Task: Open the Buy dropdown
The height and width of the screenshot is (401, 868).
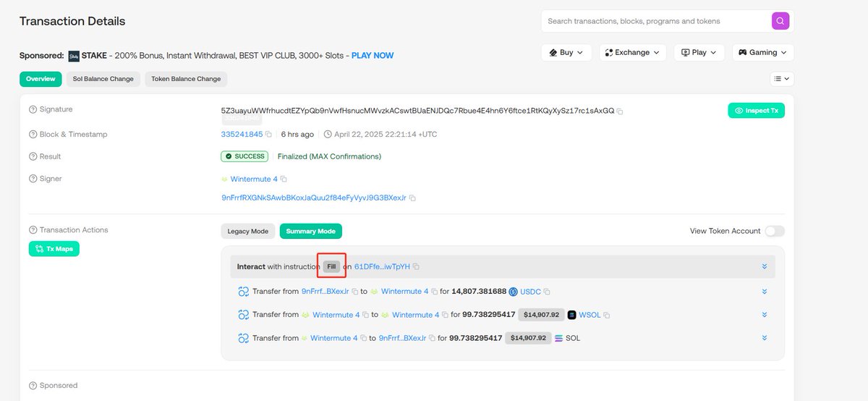Action: click(x=566, y=52)
